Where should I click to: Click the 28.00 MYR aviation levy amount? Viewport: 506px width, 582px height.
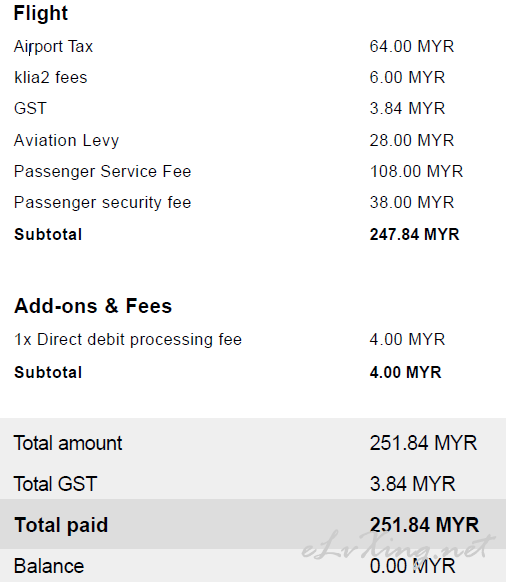pos(412,140)
